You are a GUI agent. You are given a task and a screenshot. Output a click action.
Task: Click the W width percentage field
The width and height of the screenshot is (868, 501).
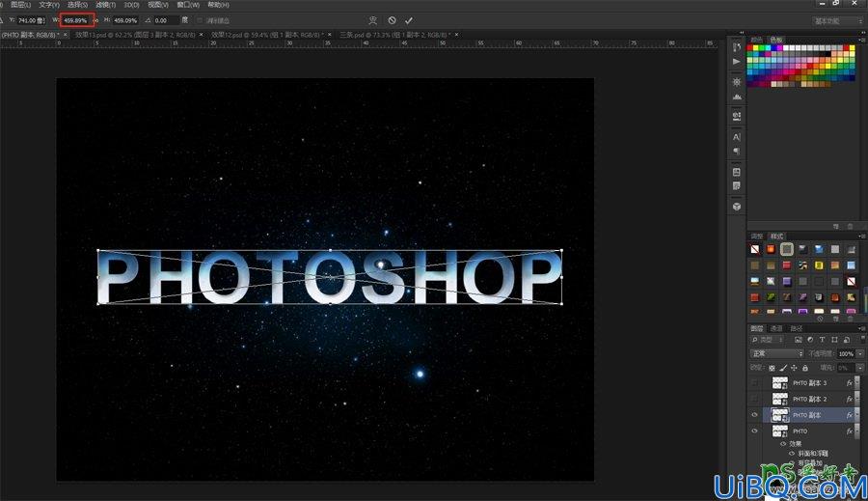point(76,20)
